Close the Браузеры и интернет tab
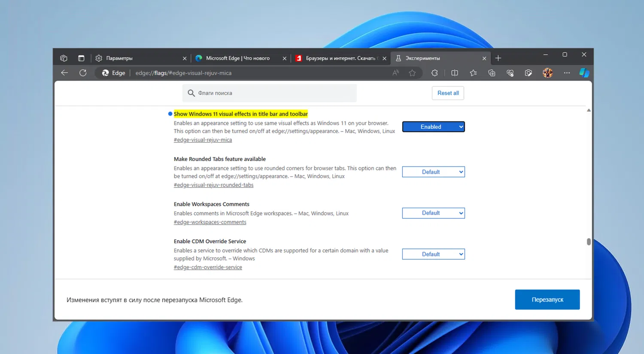644x354 pixels. (384, 58)
